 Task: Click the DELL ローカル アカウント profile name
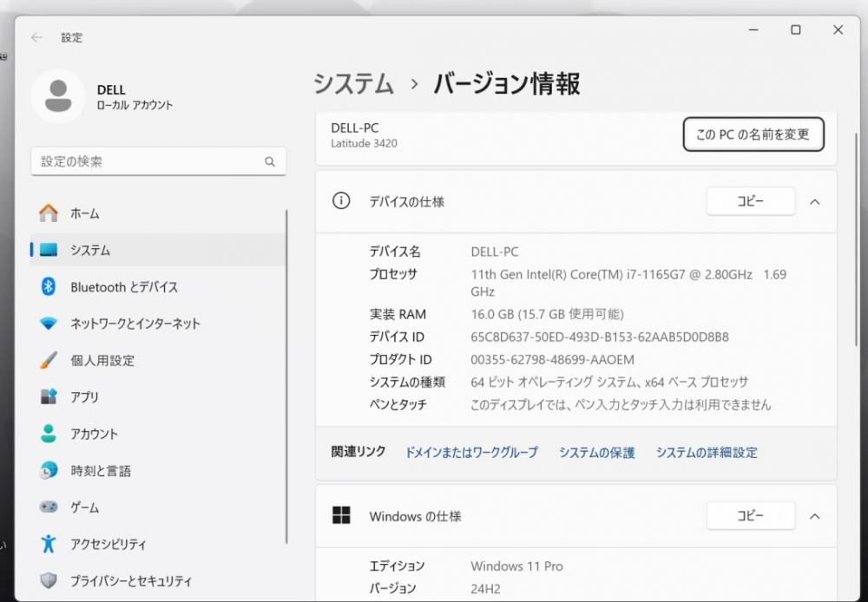click(x=135, y=97)
